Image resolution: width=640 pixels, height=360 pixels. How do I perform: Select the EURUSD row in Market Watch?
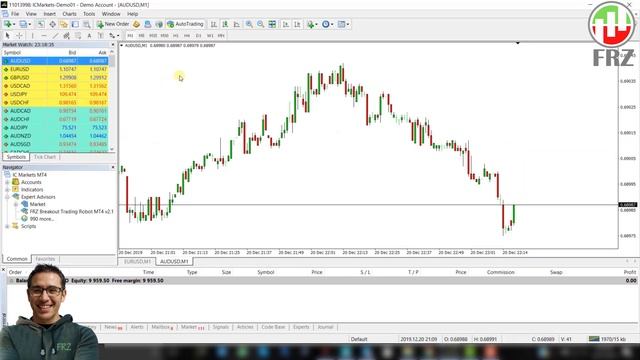[55, 69]
